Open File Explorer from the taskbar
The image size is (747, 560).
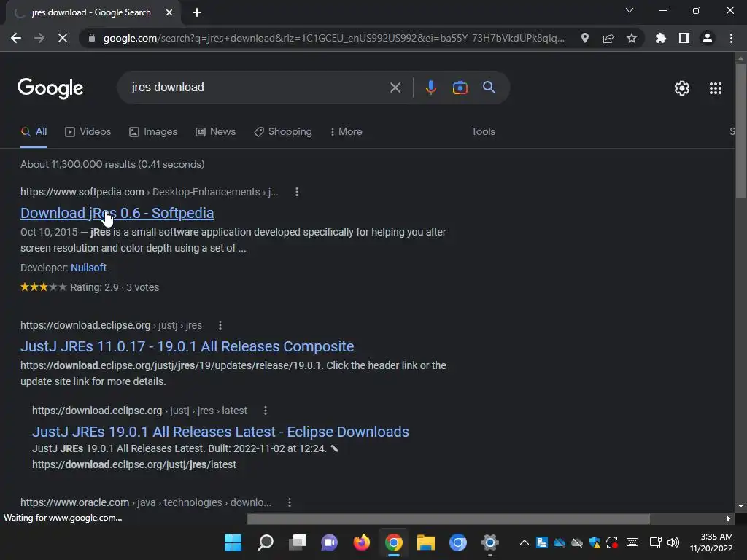point(426,542)
